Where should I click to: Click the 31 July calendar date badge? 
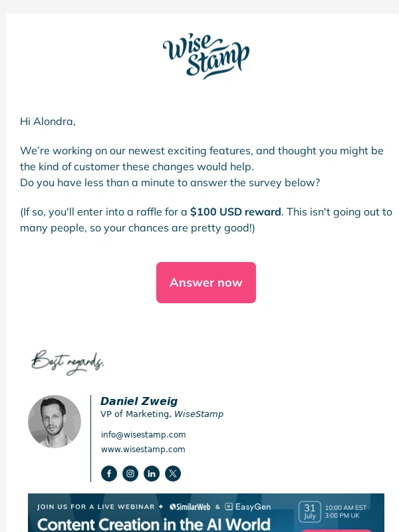pos(309,511)
